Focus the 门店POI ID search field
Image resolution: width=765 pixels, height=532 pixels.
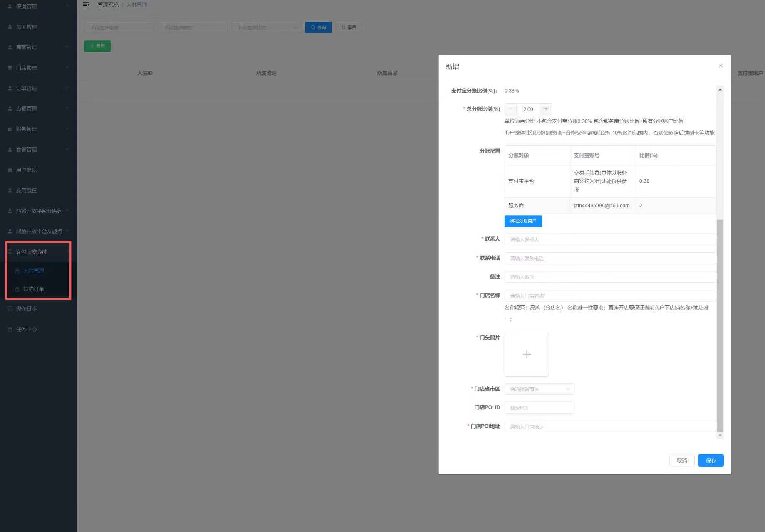coord(540,408)
